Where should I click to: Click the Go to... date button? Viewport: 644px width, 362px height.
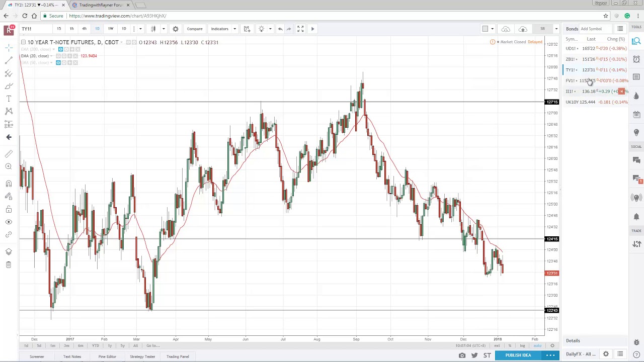pyautogui.click(x=153, y=345)
